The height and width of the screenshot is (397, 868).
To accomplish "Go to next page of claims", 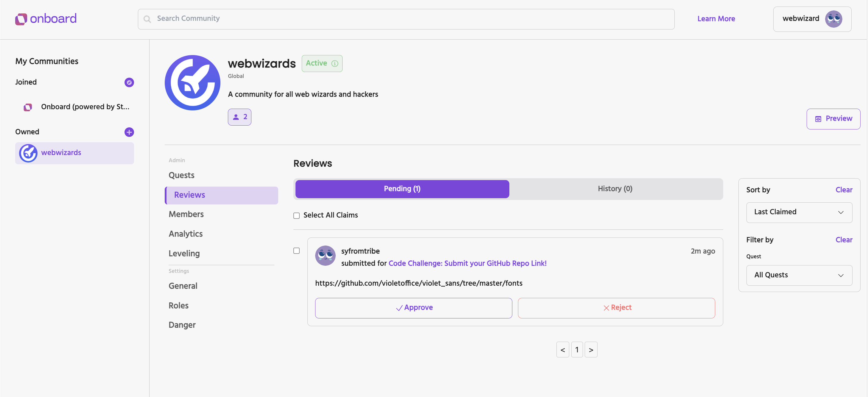I will pyautogui.click(x=591, y=350).
